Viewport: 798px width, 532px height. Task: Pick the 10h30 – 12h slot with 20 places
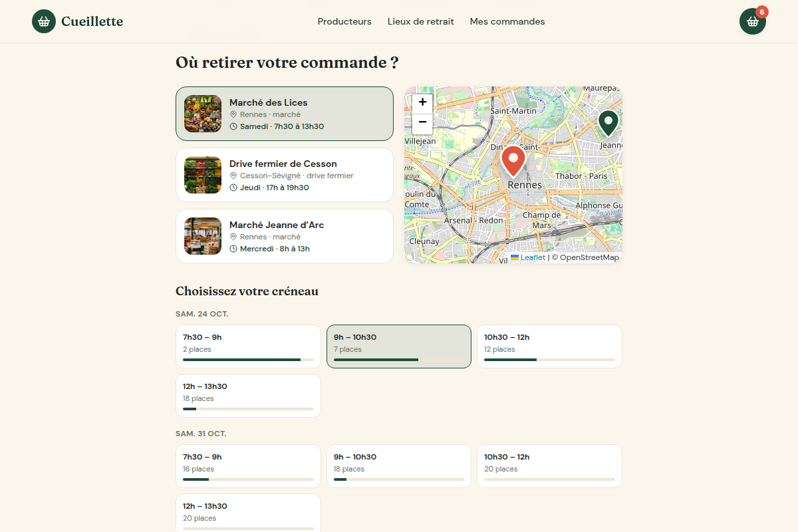[x=549, y=466]
